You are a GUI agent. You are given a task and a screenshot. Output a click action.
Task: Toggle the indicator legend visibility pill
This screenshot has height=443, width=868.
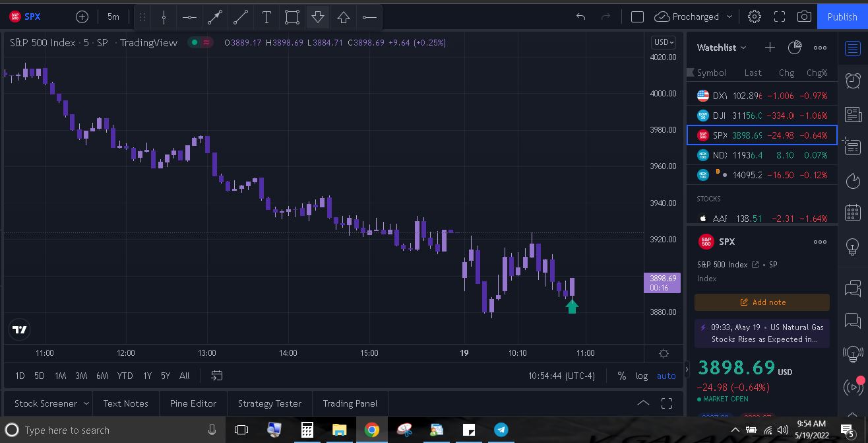point(201,42)
